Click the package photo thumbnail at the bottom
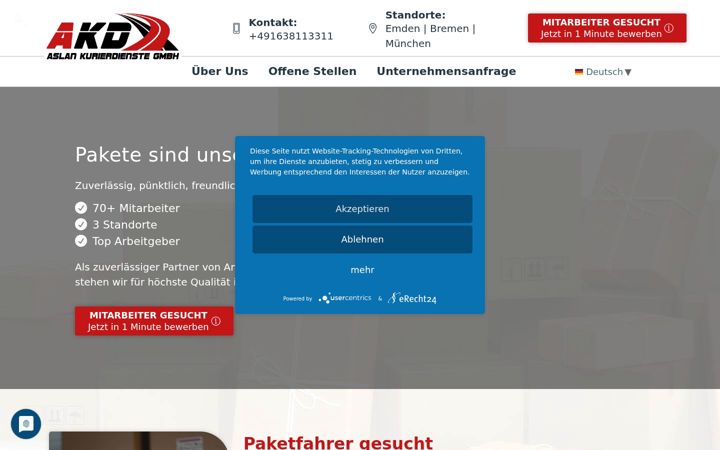The width and height of the screenshot is (720, 450). [x=139, y=441]
